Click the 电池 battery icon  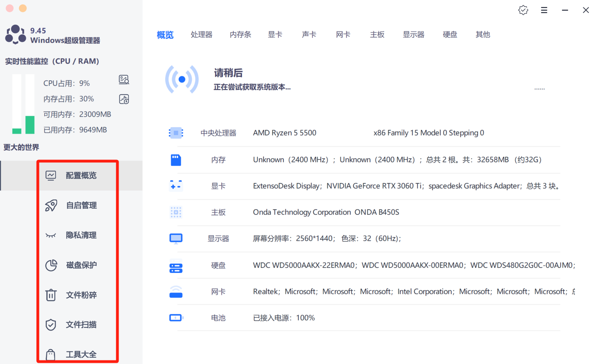176,318
